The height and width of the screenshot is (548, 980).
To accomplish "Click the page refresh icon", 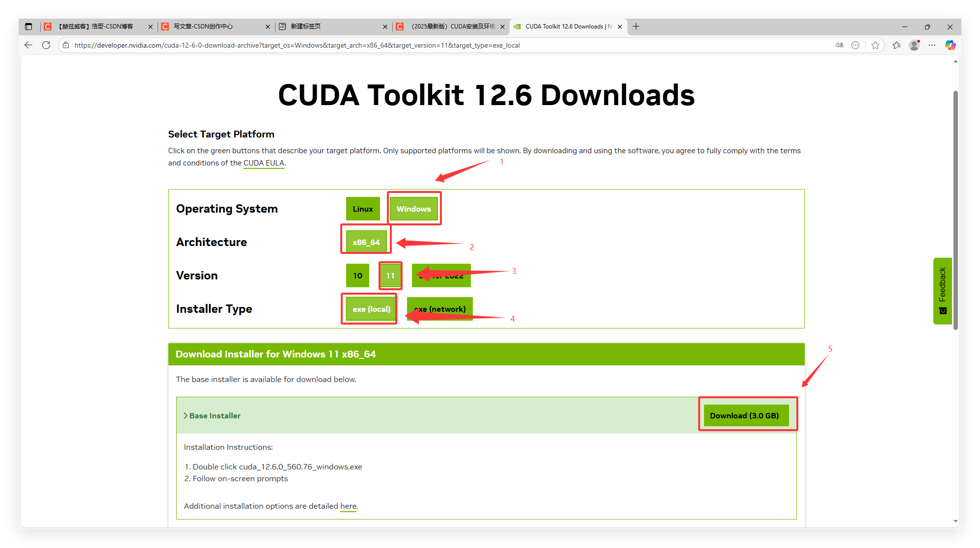I will pyautogui.click(x=46, y=45).
